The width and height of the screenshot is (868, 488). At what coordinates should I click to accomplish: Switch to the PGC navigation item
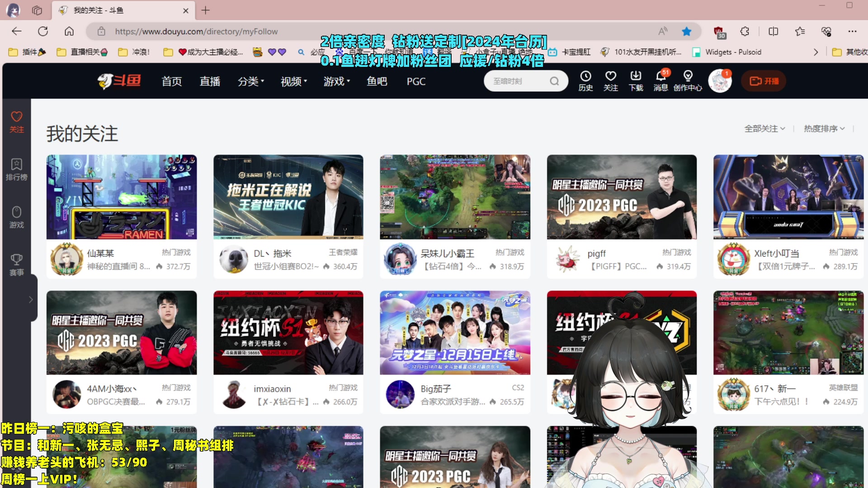416,81
